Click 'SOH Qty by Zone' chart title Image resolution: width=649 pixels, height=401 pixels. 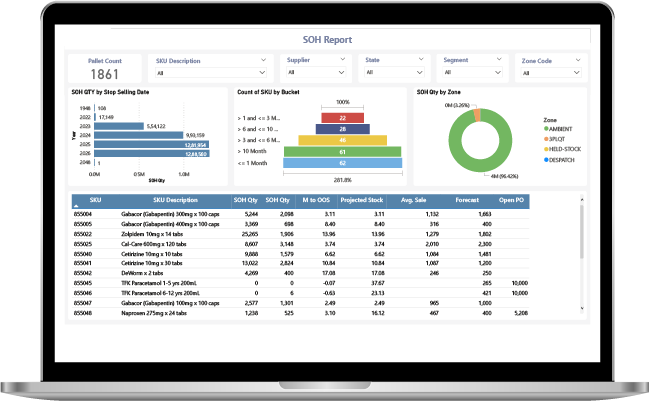(x=438, y=92)
